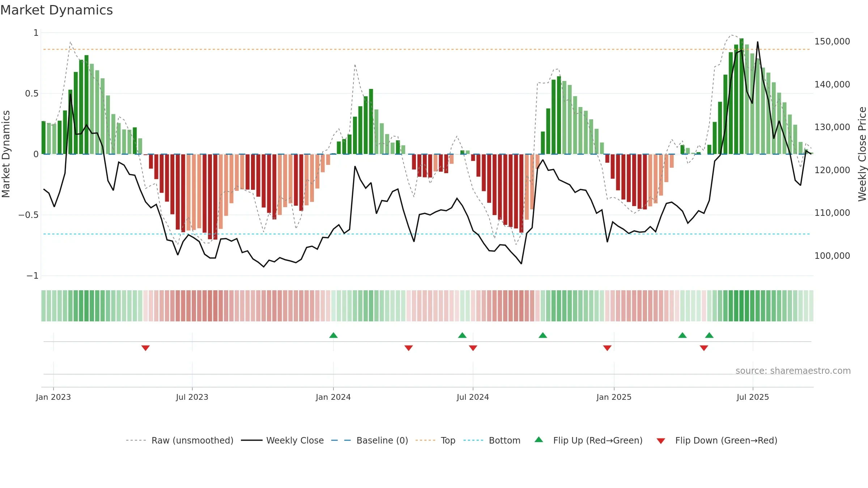Click the Jul 2025 axis label

click(x=753, y=397)
